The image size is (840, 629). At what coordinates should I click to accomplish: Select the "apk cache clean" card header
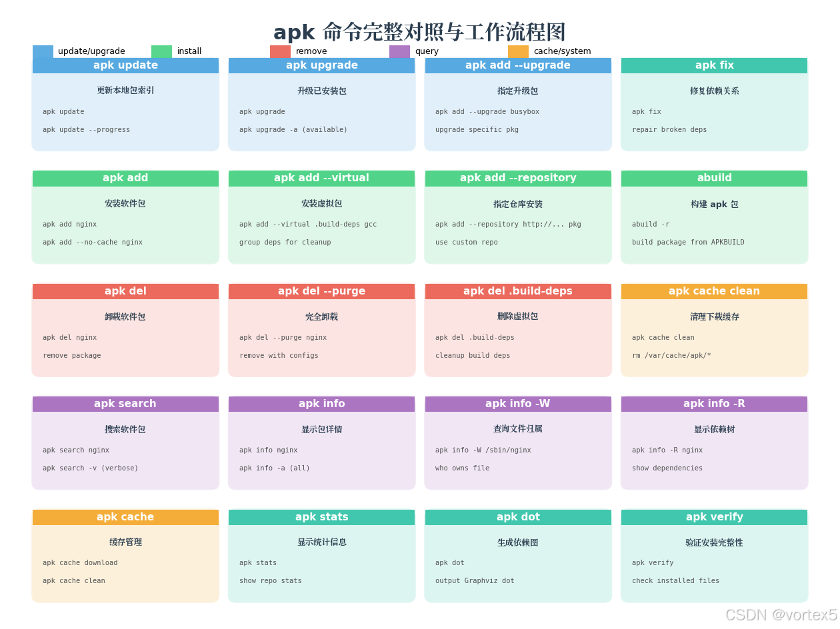(714, 291)
